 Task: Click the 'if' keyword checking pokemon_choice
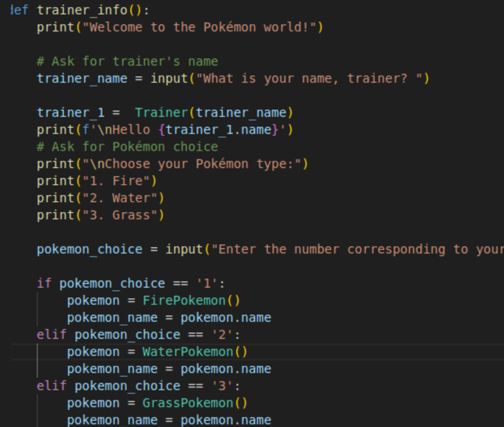pos(44,284)
